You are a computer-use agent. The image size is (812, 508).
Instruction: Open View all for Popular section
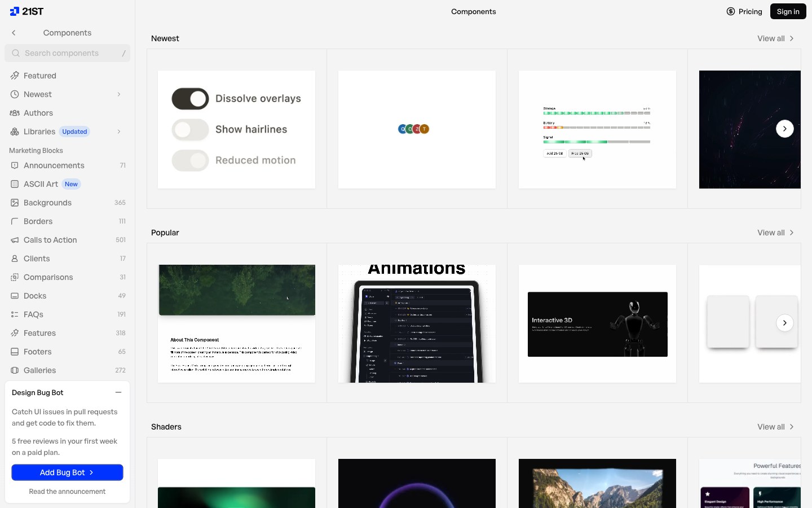pos(776,233)
